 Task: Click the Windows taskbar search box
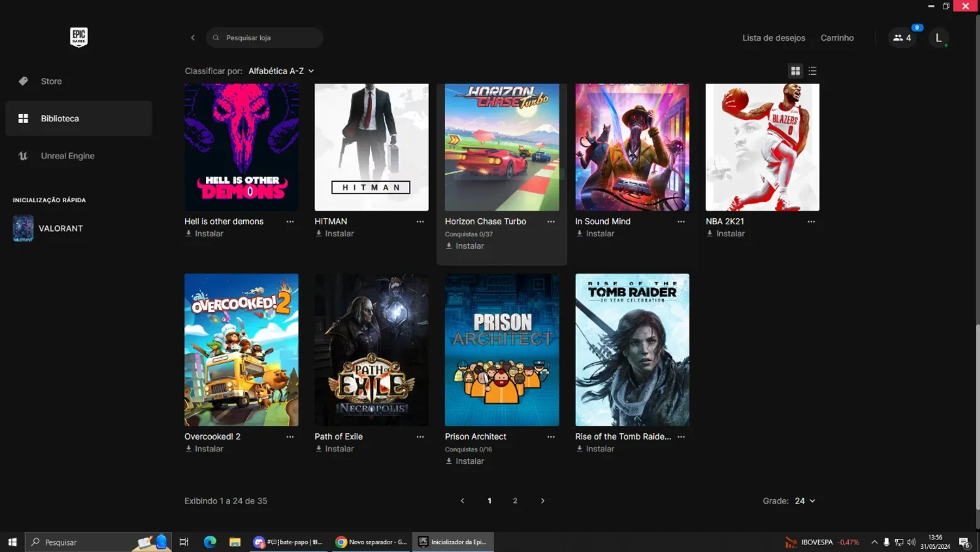(98, 542)
